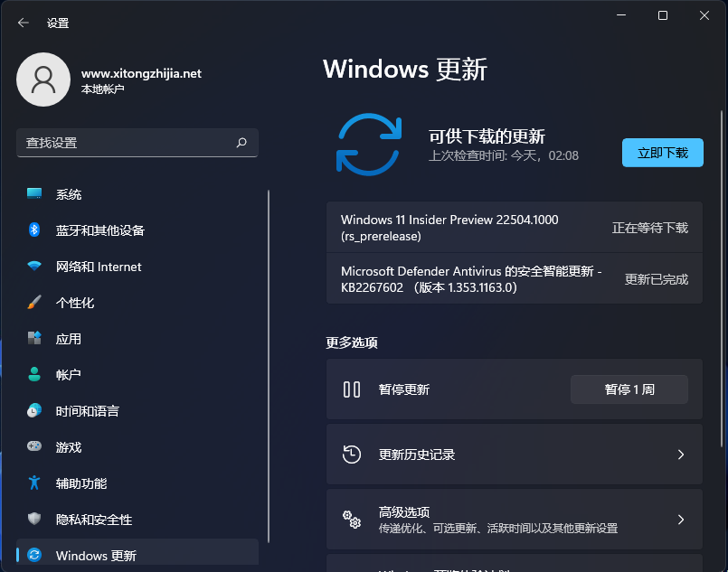Click the large update sync arrows icon
The width and height of the screenshot is (728, 572).
pos(369,145)
